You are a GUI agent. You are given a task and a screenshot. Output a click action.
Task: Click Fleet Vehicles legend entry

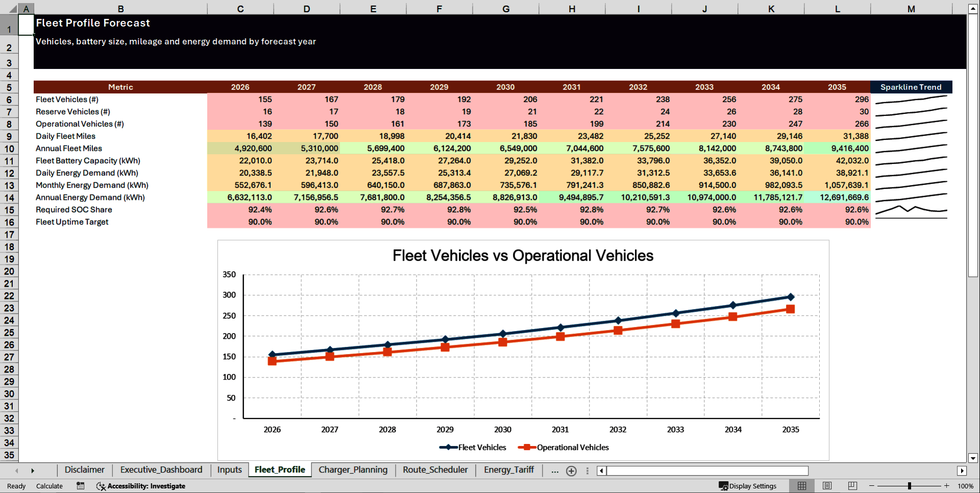click(473, 448)
